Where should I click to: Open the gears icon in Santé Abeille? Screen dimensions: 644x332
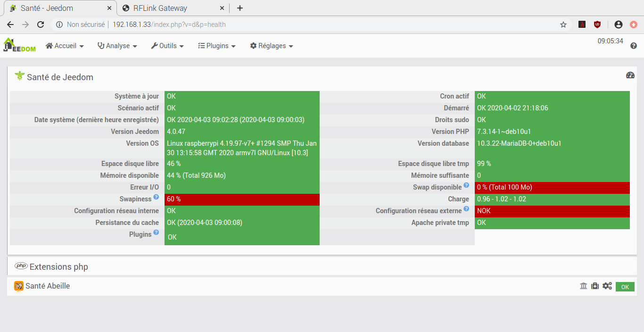coord(607,286)
